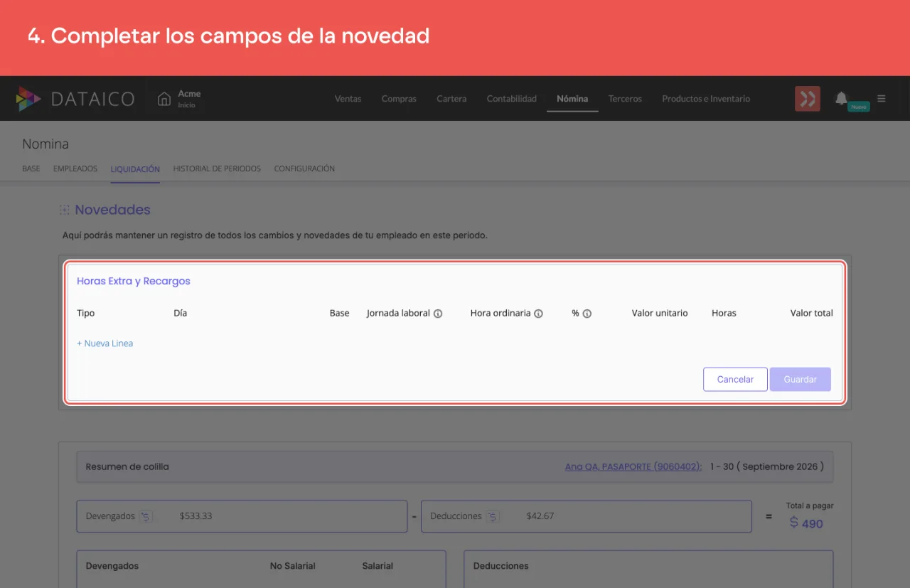Click the Horas Extra y Recargos heading
The image size is (910, 588).
click(x=134, y=281)
